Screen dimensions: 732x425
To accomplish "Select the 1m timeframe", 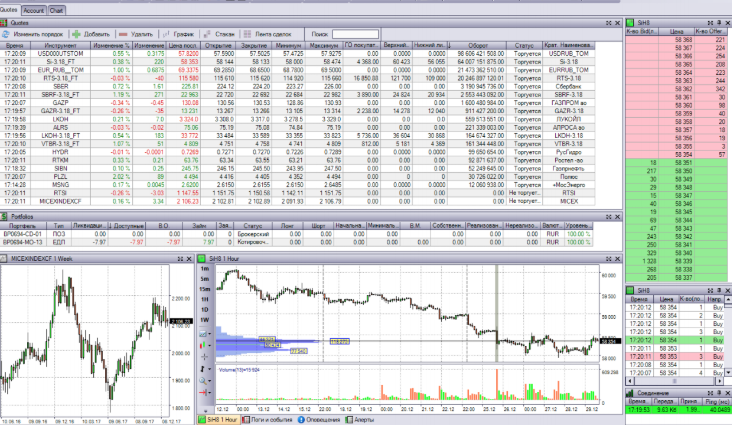I will click(x=204, y=269).
